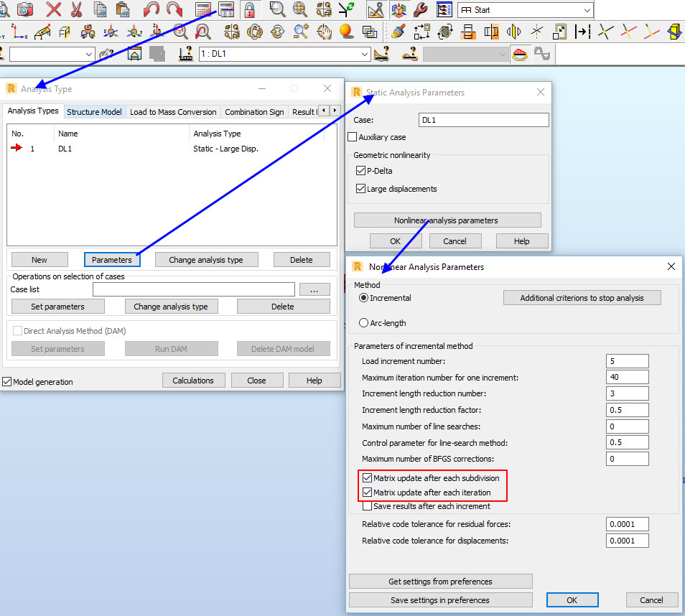This screenshot has height=616, width=685.
Task: Click Get settings from preferences
Action: pyautogui.click(x=440, y=581)
